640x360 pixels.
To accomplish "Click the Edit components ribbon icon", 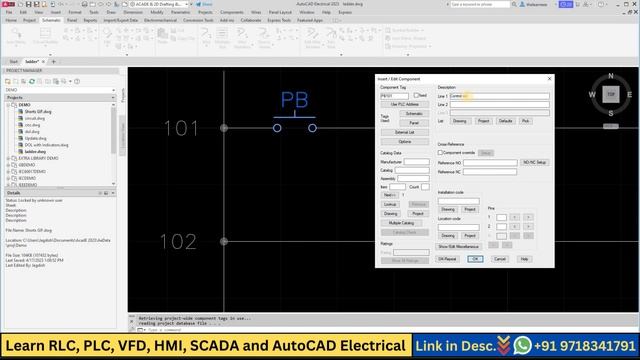I will point(107,36).
